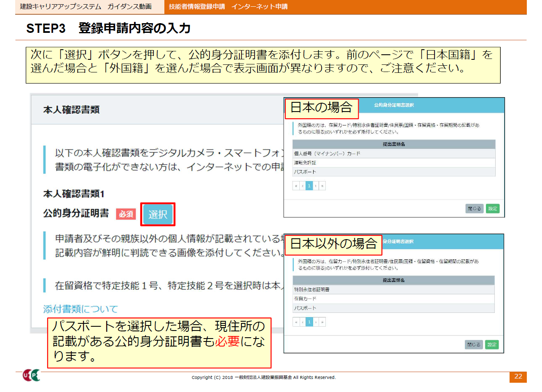
Task: Select page 1 in 日本の場合 dialog pagination
Action: pyautogui.click(x=309, y=186)
